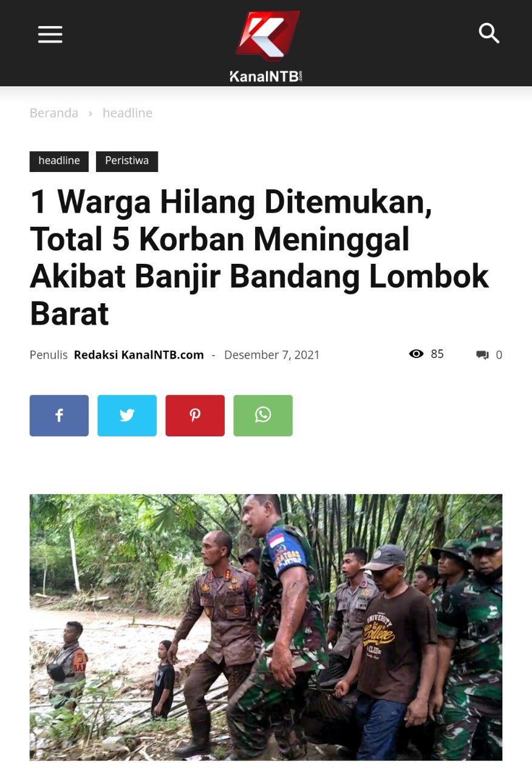Open author Redaksi KanalNTB.com page
532x778 pixels.
139,355
